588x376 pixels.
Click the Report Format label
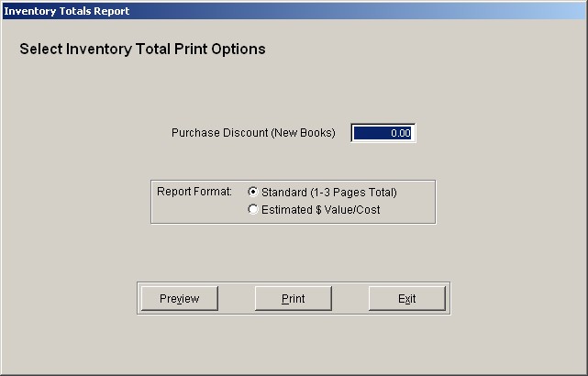pyautogui.click(x=194, y=192)
